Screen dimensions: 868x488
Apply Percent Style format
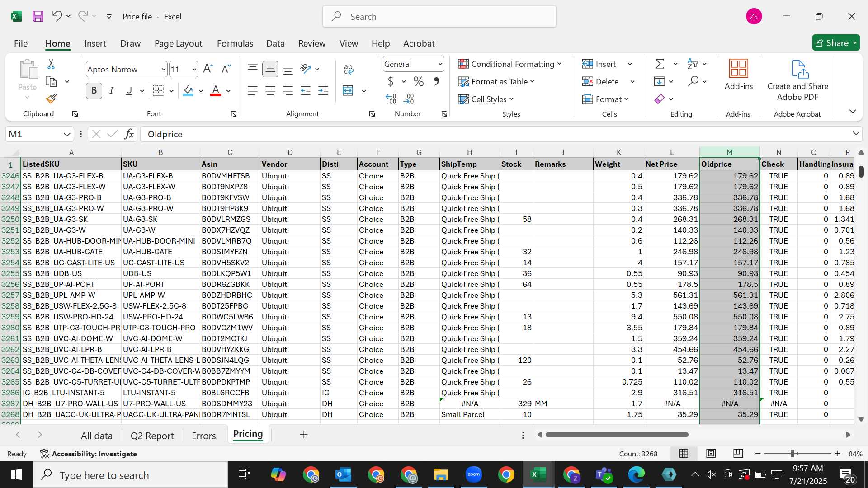click(419, 82)
